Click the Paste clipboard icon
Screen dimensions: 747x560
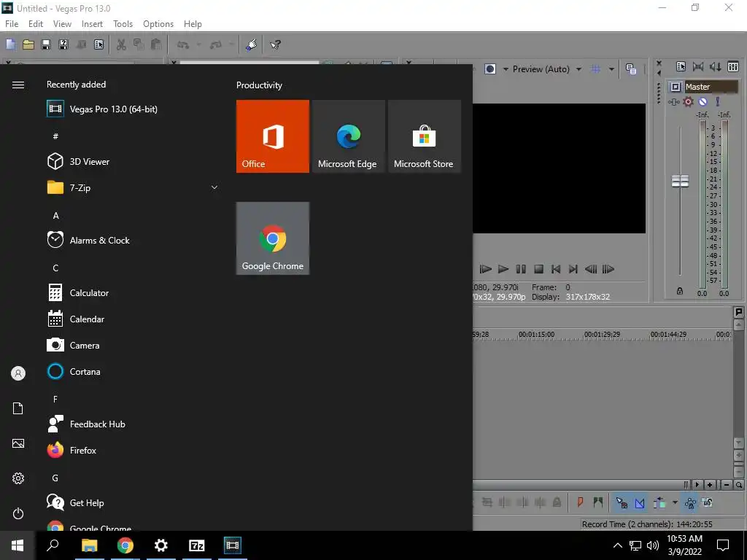tap(156, 44)
